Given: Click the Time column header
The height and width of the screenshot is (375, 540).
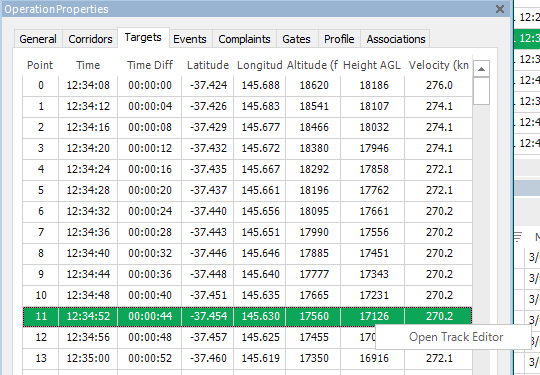Looking at the screenshot, I should pos(88,65).
